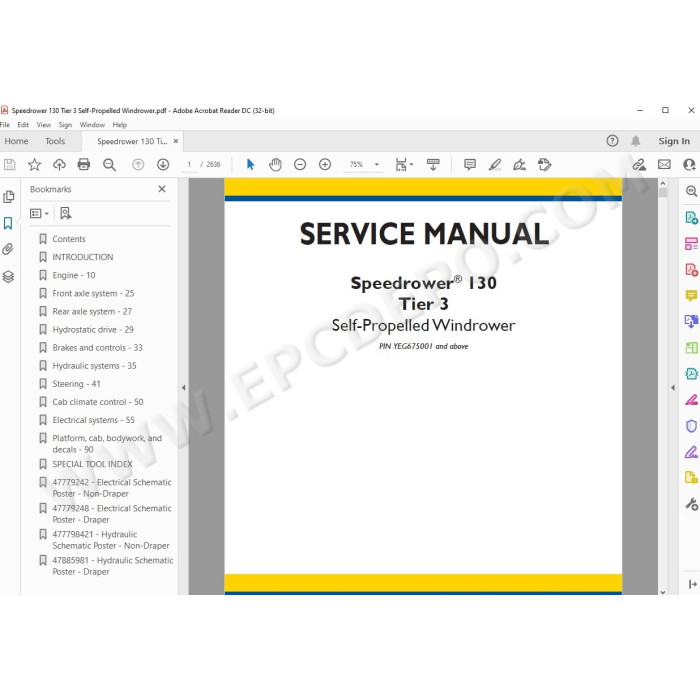Jump to Rear axle system - 27
Viewport: 700px width, 700px height.
(x=92, y=312)
